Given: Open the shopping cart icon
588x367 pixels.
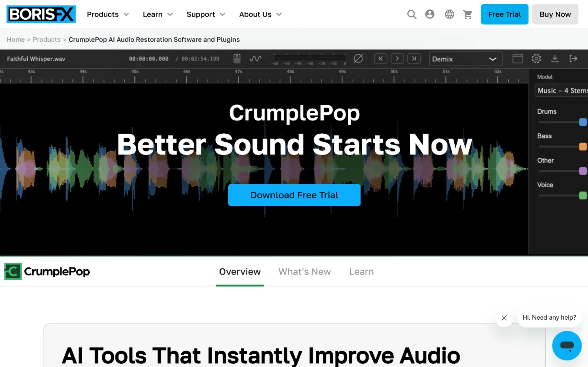Looking at the screenshot, I should coord(468,14).
